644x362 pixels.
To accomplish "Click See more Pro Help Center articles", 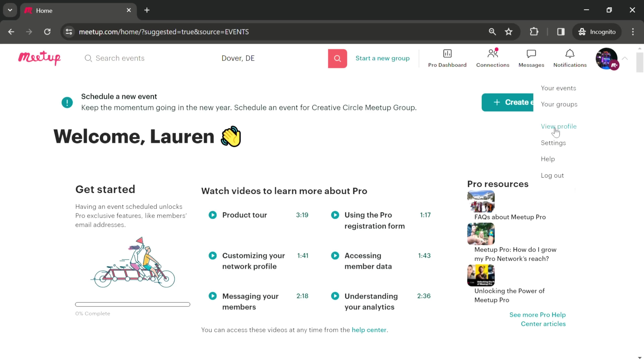I will 538,319.
